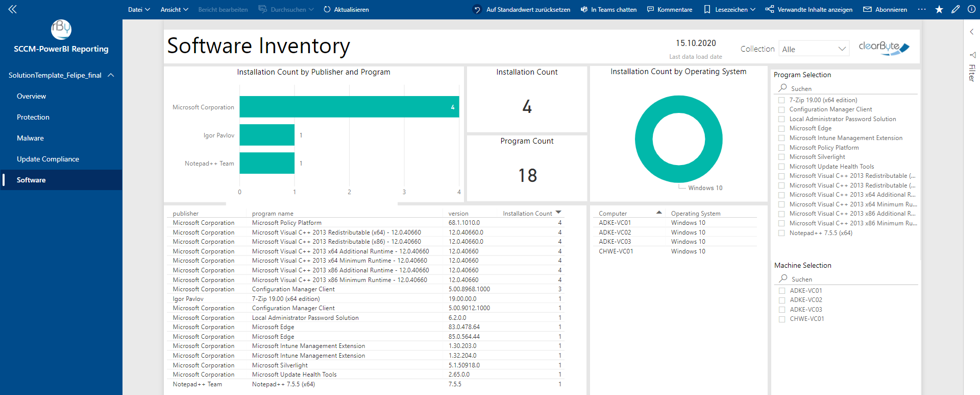980x395 pixels.
Task: Check the Configuration Manager Client box
Action: tap(781, 109)
